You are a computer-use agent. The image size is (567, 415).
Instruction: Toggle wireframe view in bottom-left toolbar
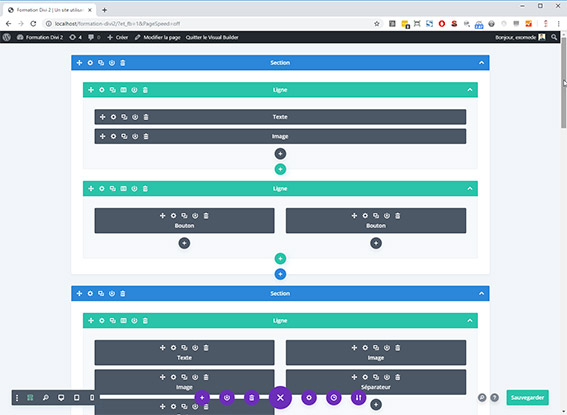pyautogui.click(x=30, y=397)
